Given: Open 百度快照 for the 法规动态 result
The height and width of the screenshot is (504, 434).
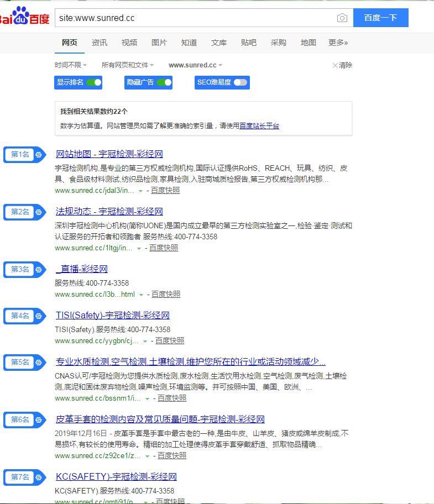Looking at the screenshot, I should [164, 248].
